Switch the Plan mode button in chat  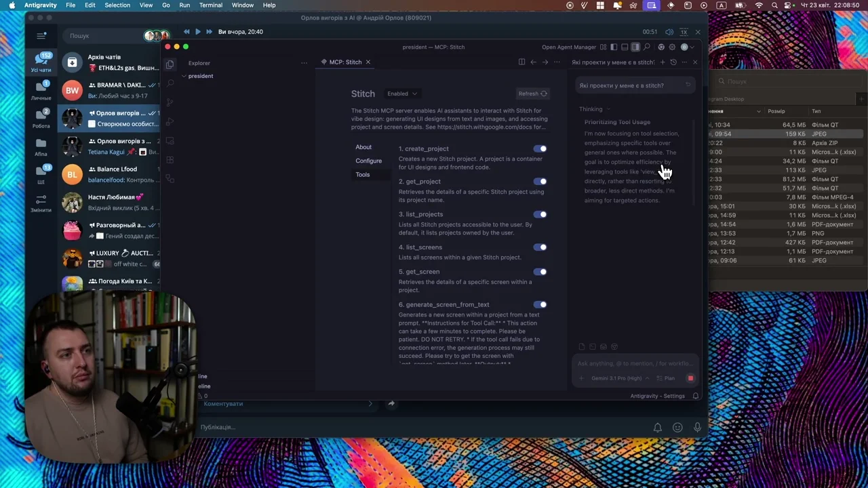click(x=665, y=378)
